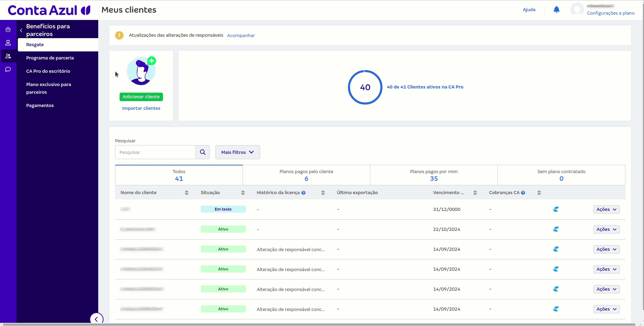Image resolution: width=644 pixels, height=326 pixels.
Task: Click the 31/12/0000 due date cell
Action: (447, 210)
